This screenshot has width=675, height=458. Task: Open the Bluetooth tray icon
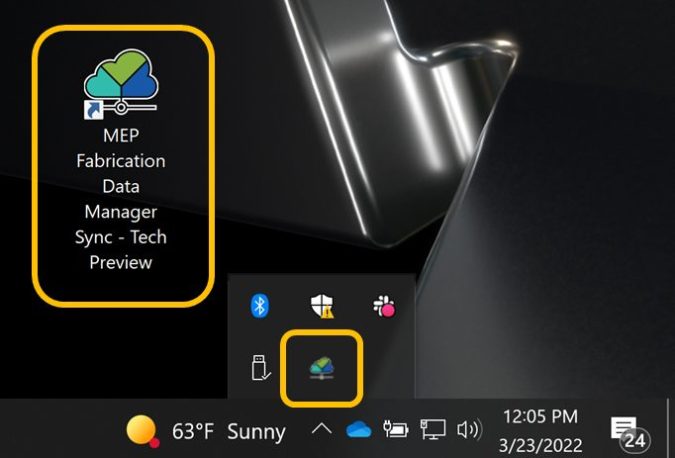pyautogui.click(x=260, y=306)
